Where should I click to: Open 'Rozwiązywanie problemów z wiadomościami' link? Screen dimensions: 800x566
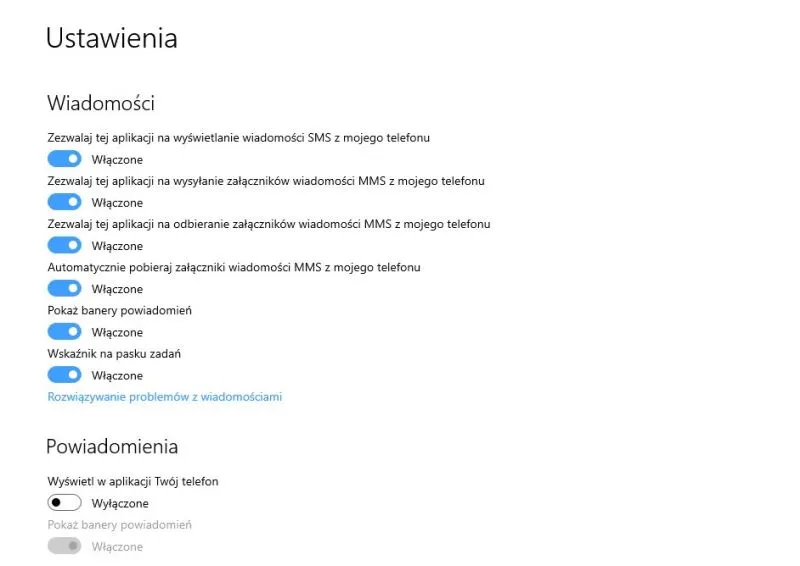point(165,397)
